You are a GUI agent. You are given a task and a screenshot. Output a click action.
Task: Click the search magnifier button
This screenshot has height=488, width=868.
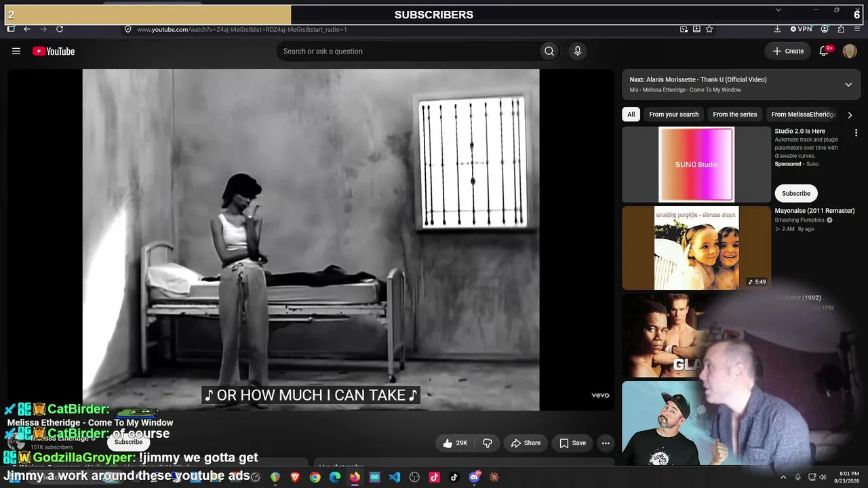point(549,51)
